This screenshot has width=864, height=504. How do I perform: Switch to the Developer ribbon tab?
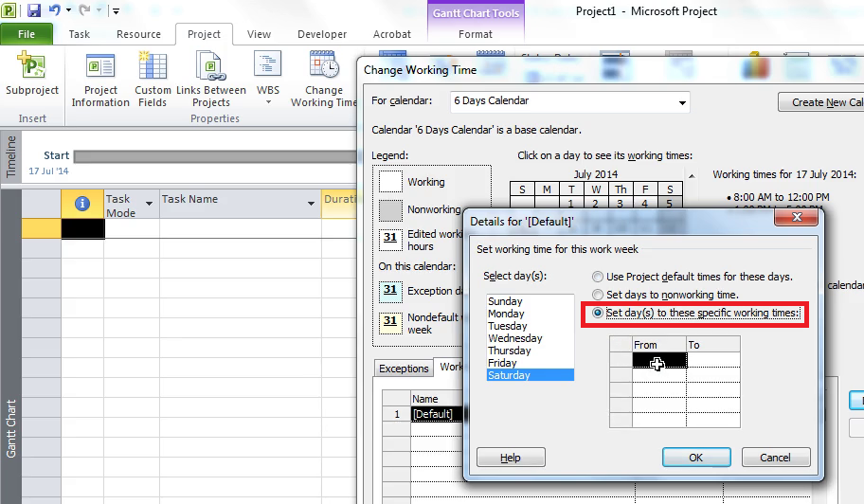[x=322, y=34]
